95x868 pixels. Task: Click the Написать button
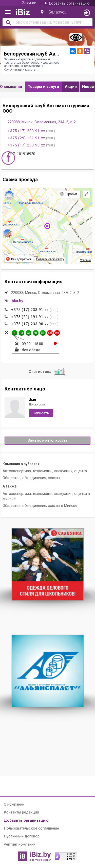coord(41,413)
